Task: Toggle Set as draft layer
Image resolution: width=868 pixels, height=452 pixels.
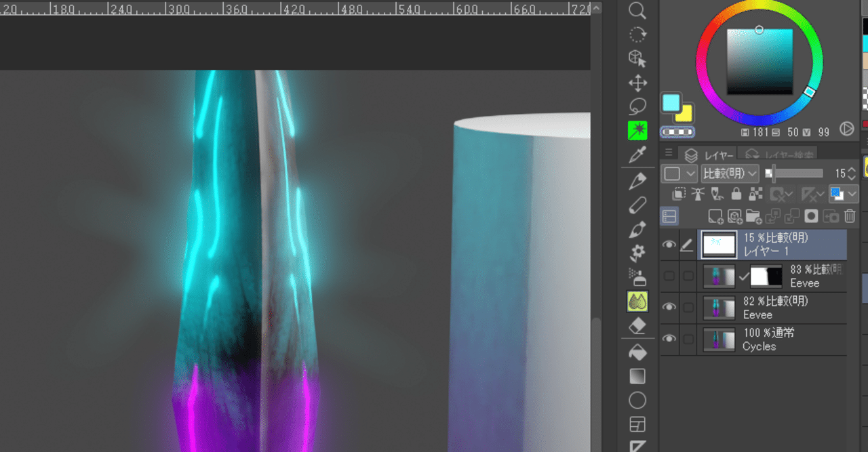Action: tap(717, 194)
